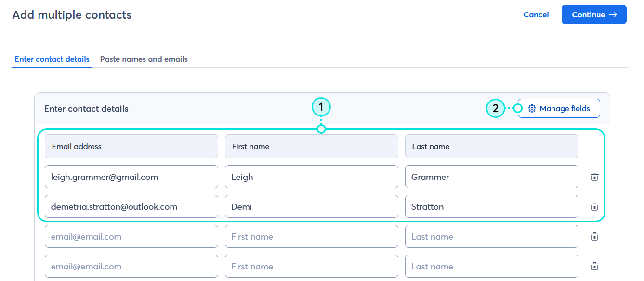
Task: Click the empty First name field in third row
Action: click(x=312, y=237)
